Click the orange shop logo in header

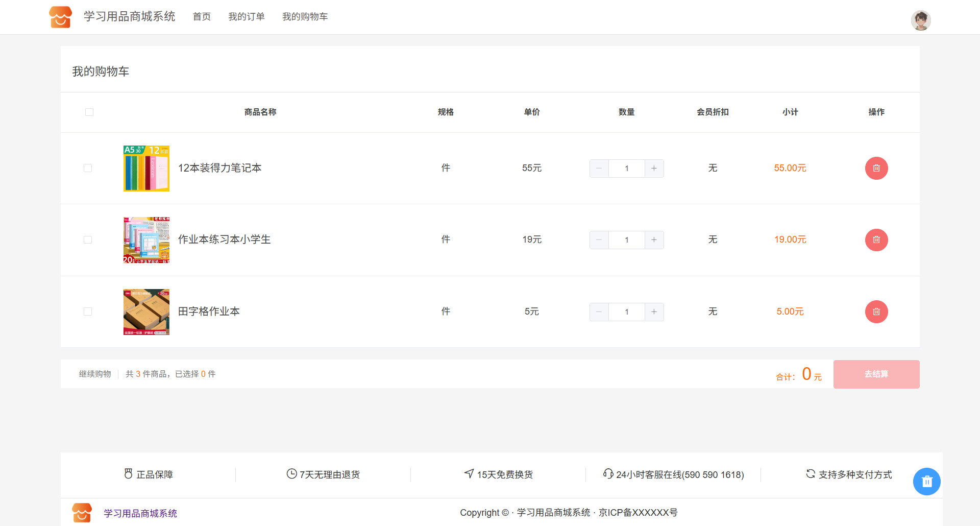click(x=60, y=17)
